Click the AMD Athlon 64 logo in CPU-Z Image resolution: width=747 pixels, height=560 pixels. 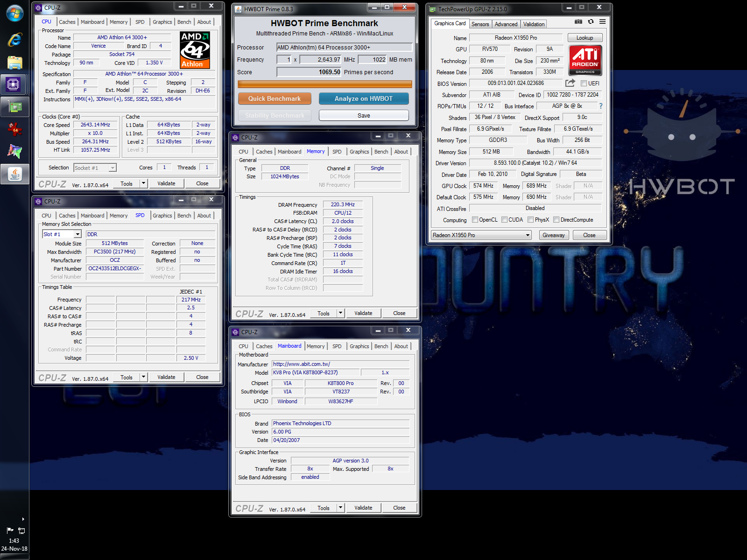point(195,50)
